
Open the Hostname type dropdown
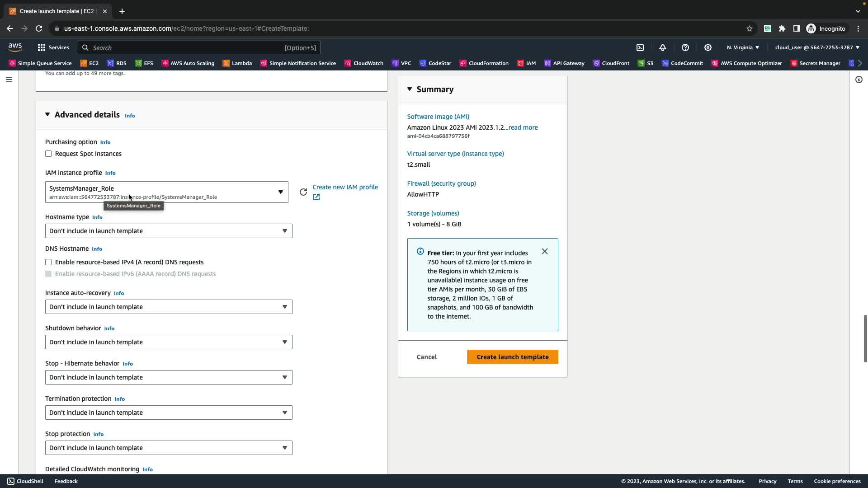(x=168, y=231)
